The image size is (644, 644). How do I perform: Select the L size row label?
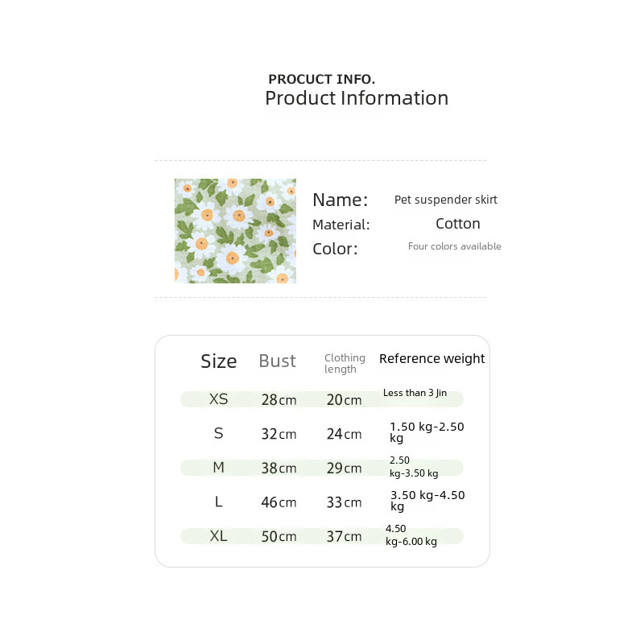coord(218,502)
